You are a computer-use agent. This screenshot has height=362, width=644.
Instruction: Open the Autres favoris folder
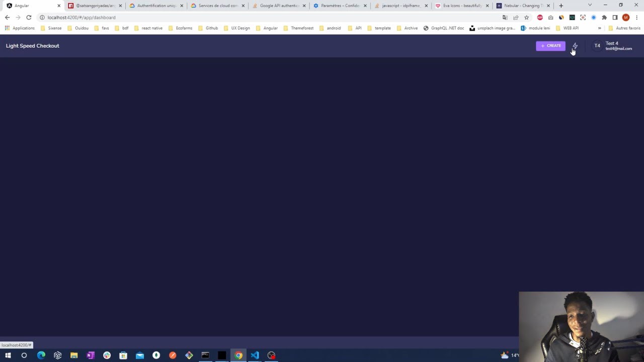pos(624,28)
